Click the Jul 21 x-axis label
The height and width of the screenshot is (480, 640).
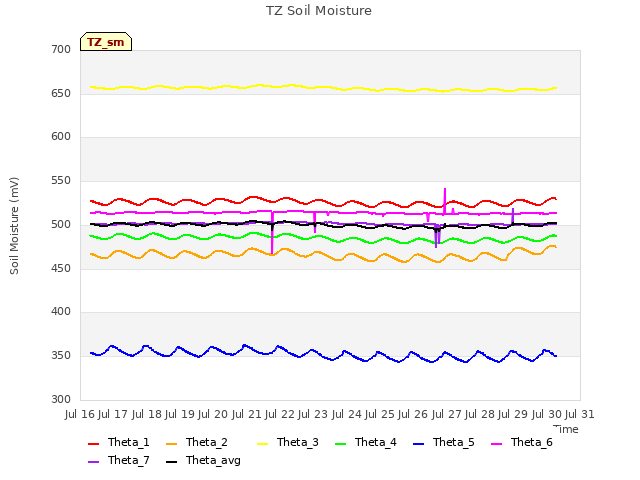click(x=247, y=414)
